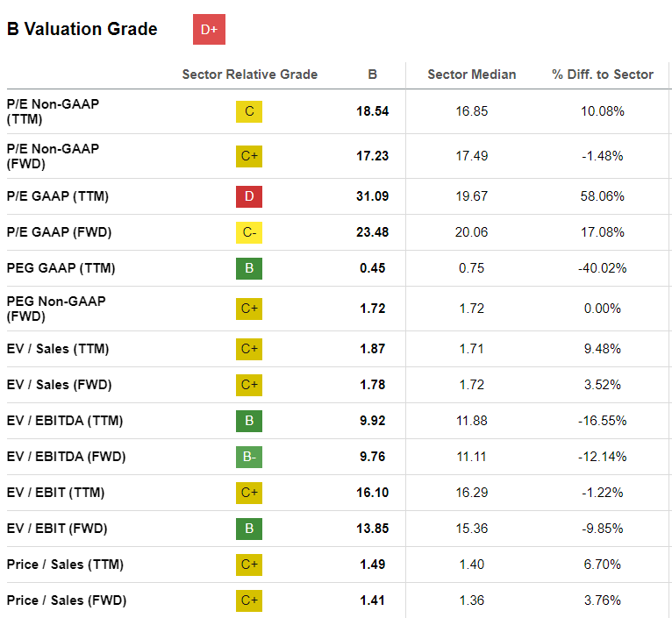Click the C- grade badge for P/E GAAP (FWD)
Screen dimensions: 672x618
point(249,232)
